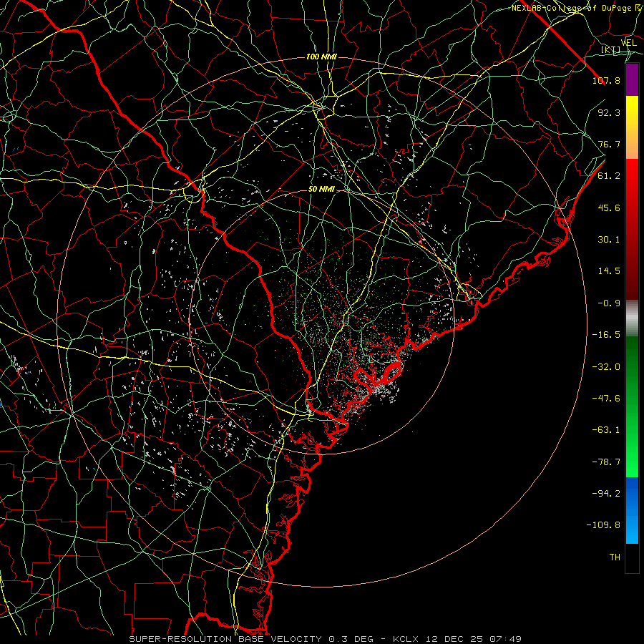
Task: Click the VEL legend title
Action: click(x=629, y=42)
